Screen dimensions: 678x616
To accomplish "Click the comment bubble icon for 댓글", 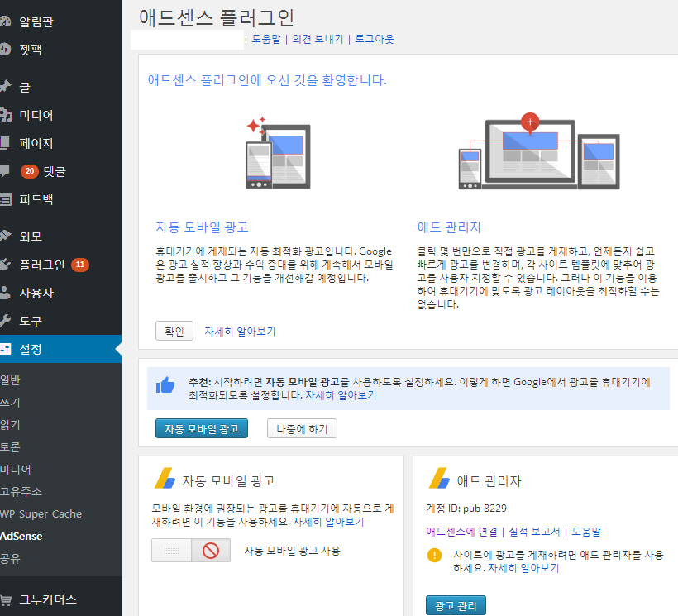I will point(5,171).
